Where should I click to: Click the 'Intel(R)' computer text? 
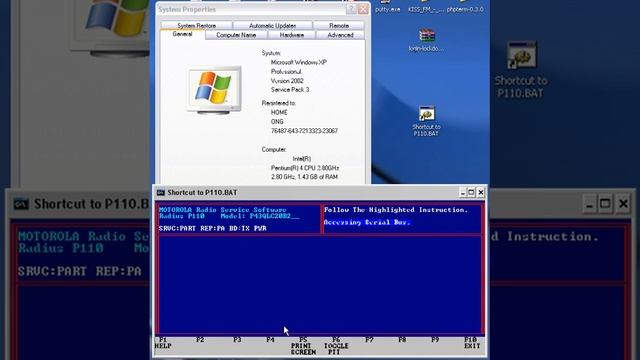click(x=302, y=159)
